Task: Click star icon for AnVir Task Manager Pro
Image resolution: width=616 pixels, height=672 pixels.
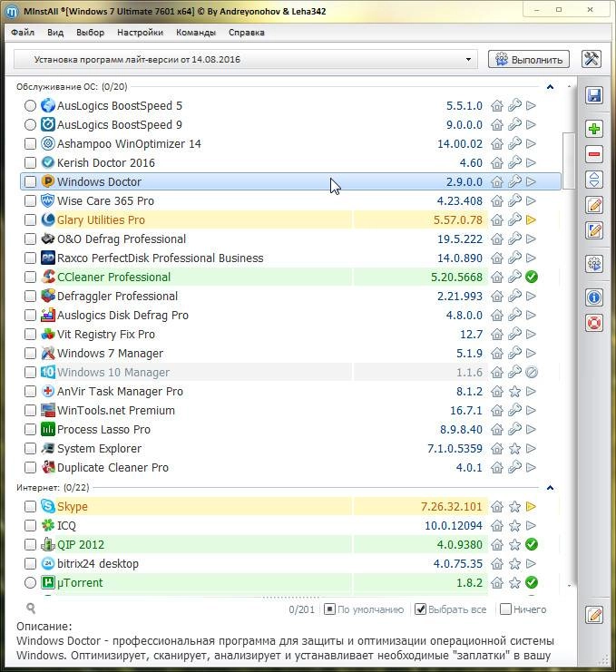Action: (514, 391)
